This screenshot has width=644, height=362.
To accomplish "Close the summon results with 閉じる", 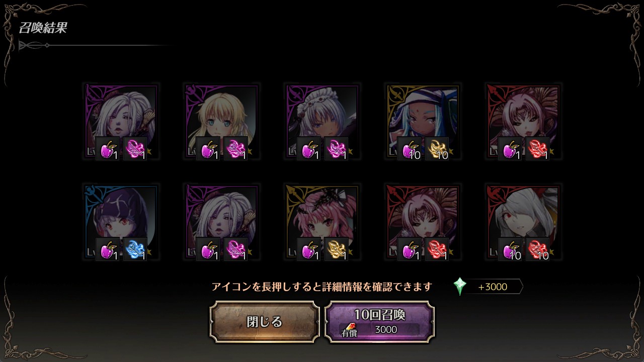I will tap(265, 322).
